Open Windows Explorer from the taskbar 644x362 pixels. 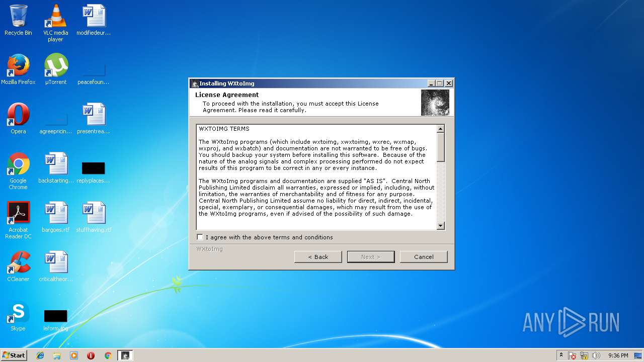(x=57, y=355)
